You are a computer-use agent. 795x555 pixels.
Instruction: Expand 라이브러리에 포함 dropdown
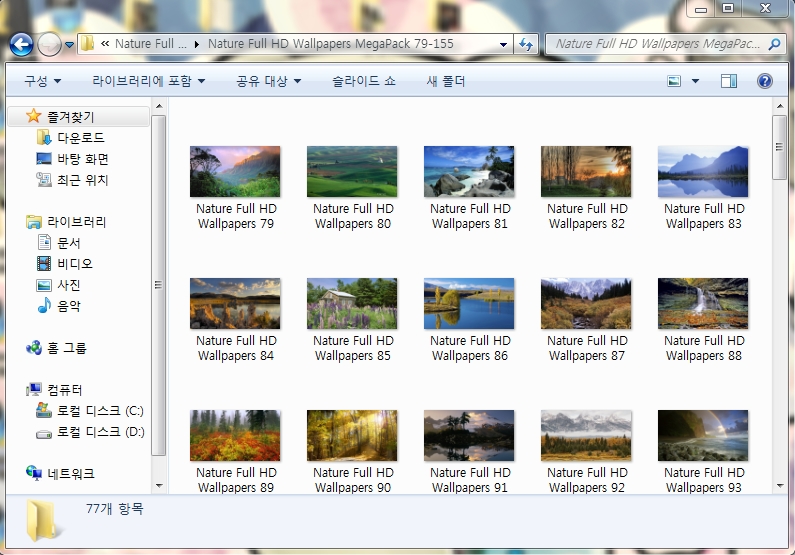click(148, 81)
